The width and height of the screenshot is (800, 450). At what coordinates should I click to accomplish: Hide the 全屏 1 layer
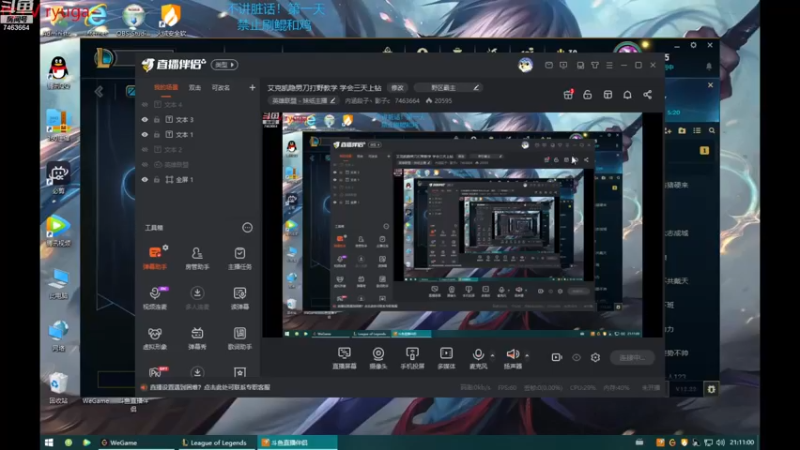145,180
